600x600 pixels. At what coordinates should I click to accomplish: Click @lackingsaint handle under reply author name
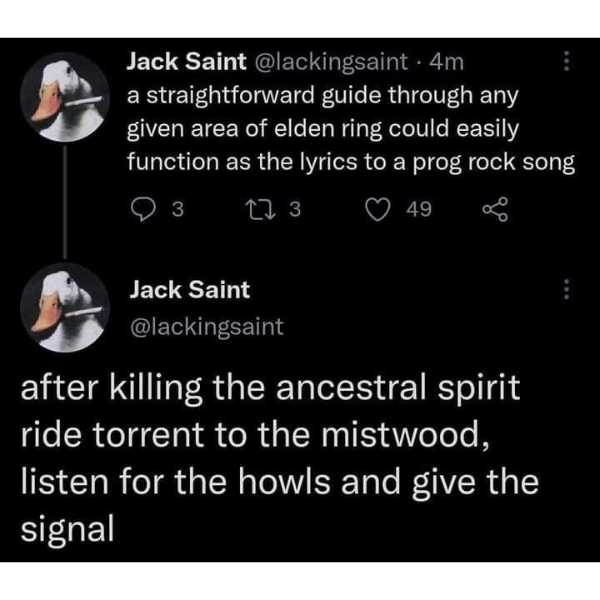[x=207, y=327]
